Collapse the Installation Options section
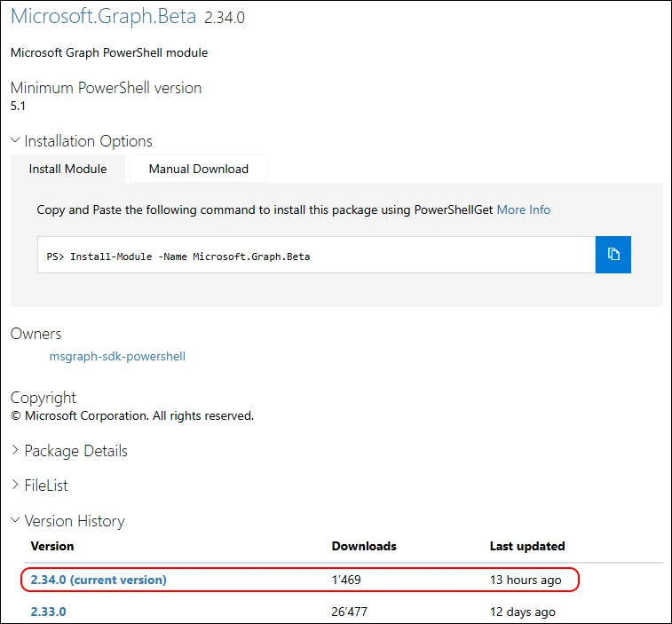This screenshot has height=624, width=672. click(x=81, y=141)
